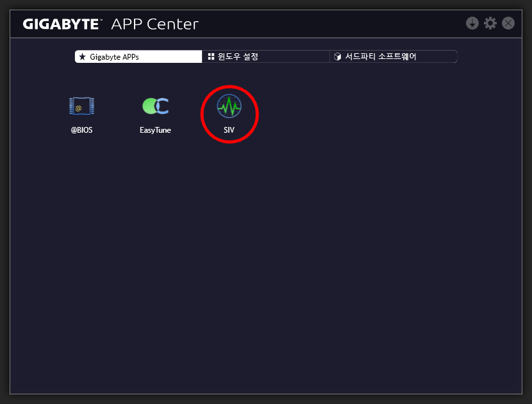
Task: Switch to the 윈도우 설정 tab
Action: pos(265,56)
